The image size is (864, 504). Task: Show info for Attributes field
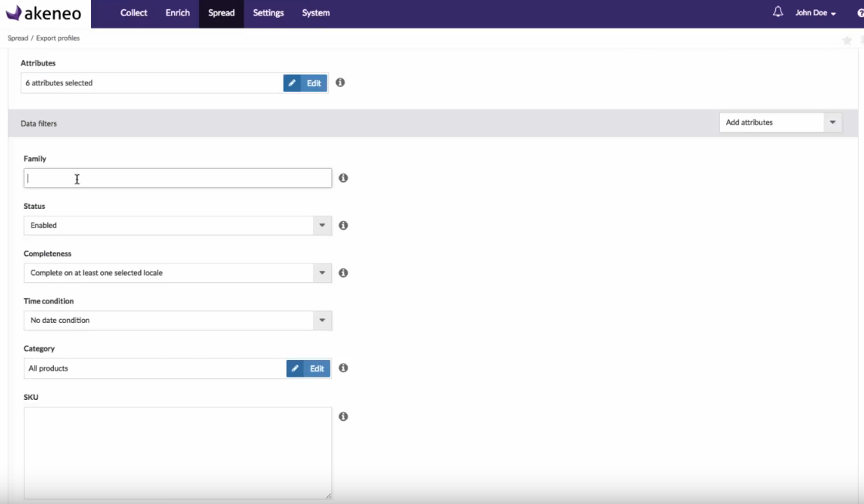[x=340, y=82]
